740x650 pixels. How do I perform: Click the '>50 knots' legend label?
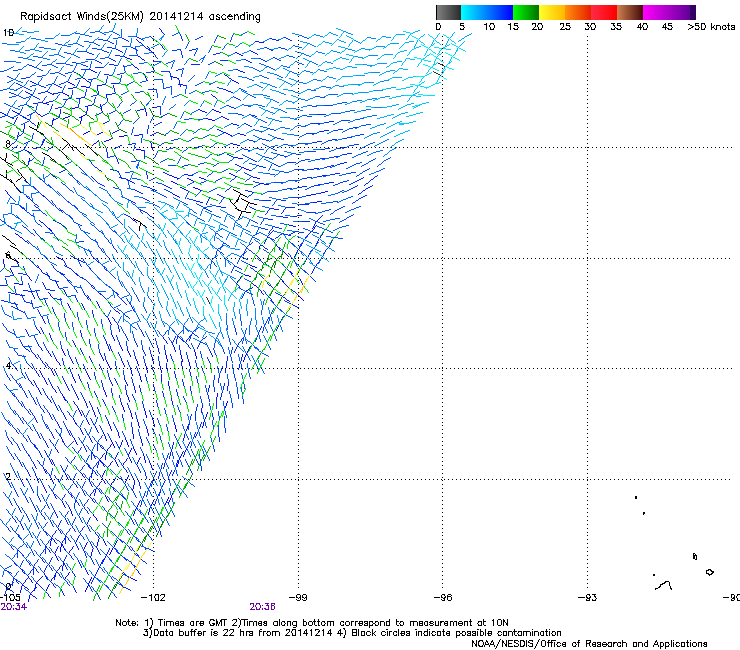711,27
